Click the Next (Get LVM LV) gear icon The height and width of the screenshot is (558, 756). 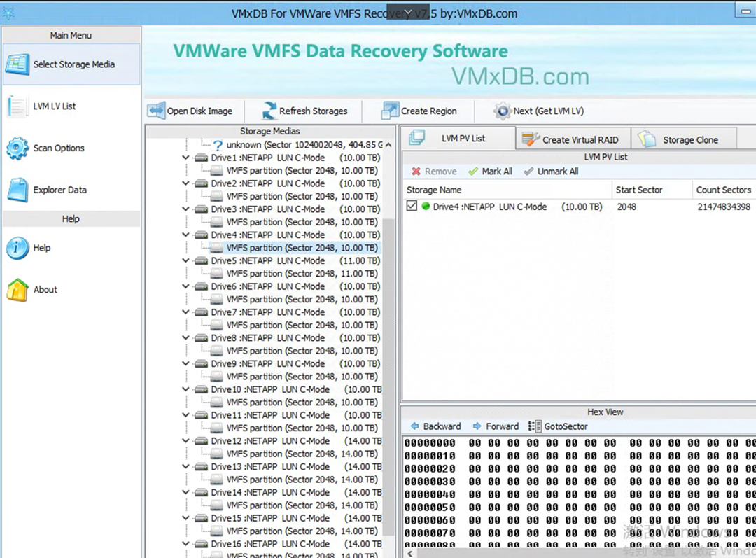click(x=503, y=111)
